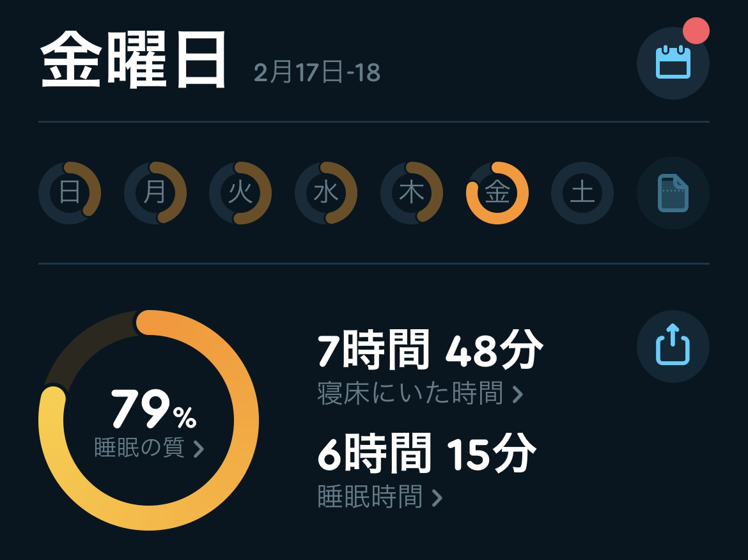Open the sleep notes document icon

(x=673, y=193)
